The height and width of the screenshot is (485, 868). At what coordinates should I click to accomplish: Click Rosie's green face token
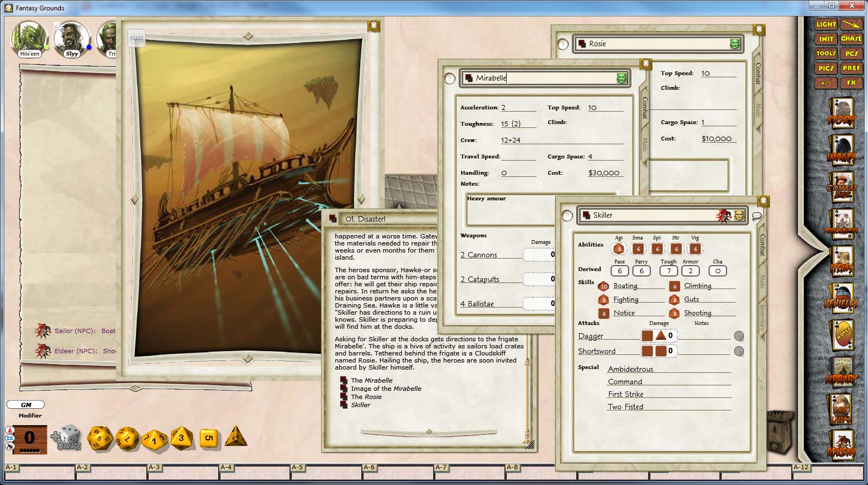point(735,44)
